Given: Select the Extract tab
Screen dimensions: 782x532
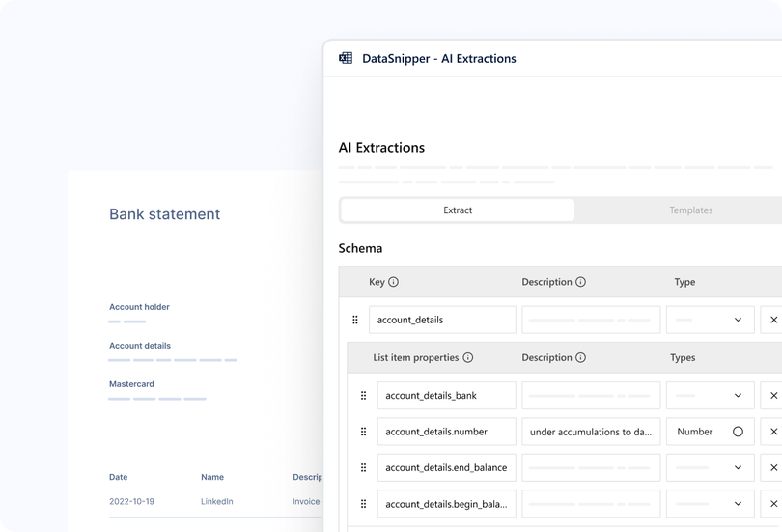Looking at the screenshot, I should click(458, 210).
